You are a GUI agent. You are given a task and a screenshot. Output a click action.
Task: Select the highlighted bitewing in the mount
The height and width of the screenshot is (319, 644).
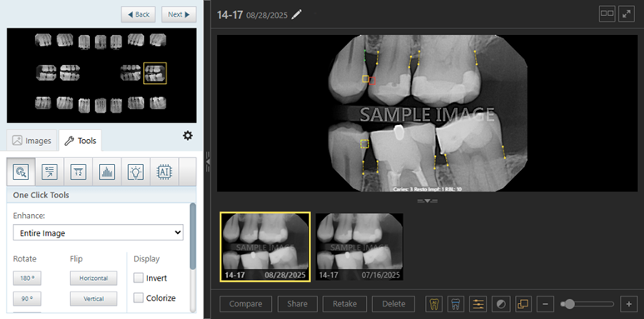point(155,73)
